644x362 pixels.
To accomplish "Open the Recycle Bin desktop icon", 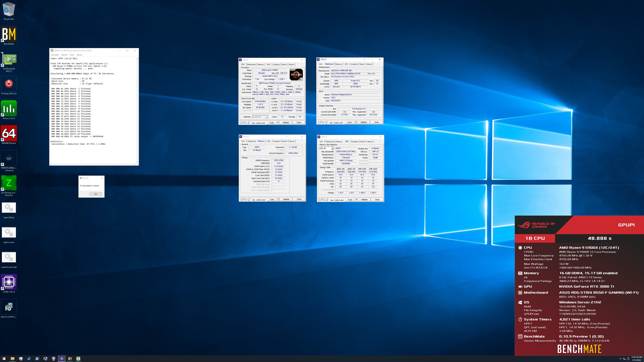I will [9, 11].
